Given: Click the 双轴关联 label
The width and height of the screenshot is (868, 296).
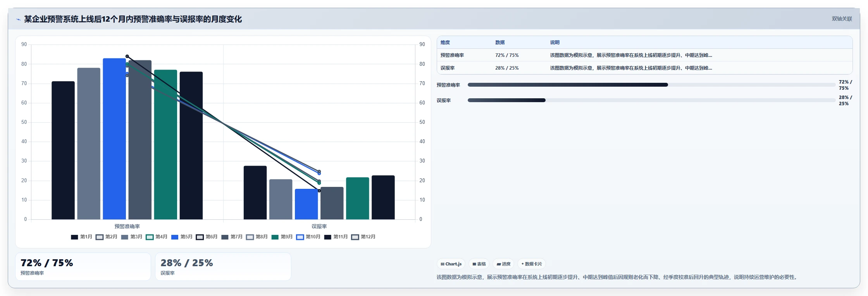Looking at the screenshot, I should pos(842,19).
